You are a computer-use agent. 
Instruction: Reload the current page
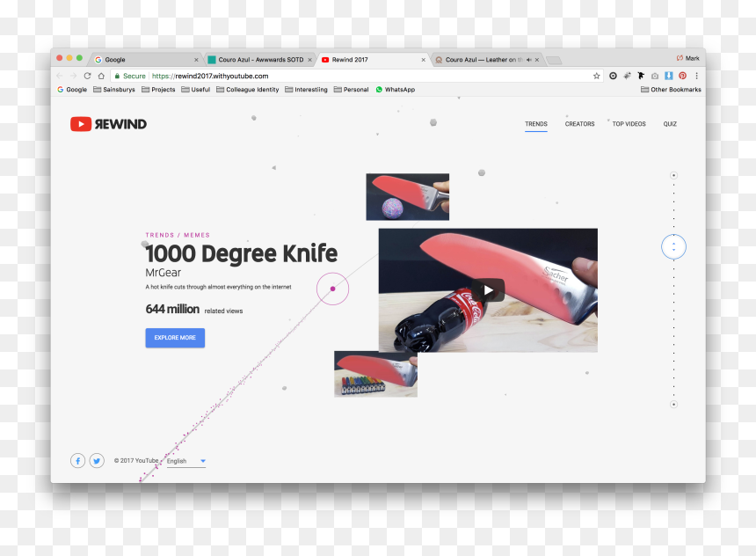click(x=87, y=76)
